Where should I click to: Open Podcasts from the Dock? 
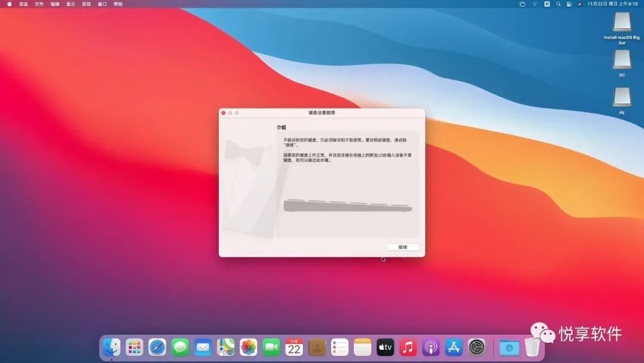pos(431,347)
